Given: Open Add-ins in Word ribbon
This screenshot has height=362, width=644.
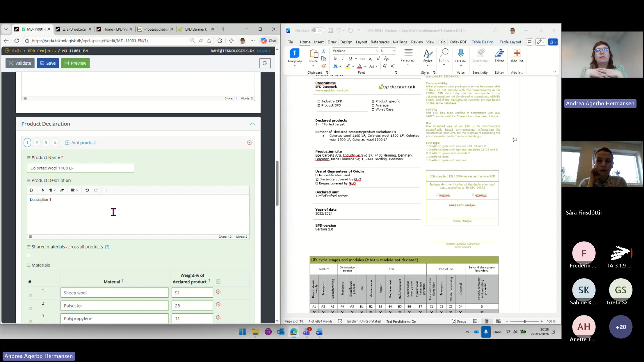Looking at the screenshot, I should click(517, 53).
